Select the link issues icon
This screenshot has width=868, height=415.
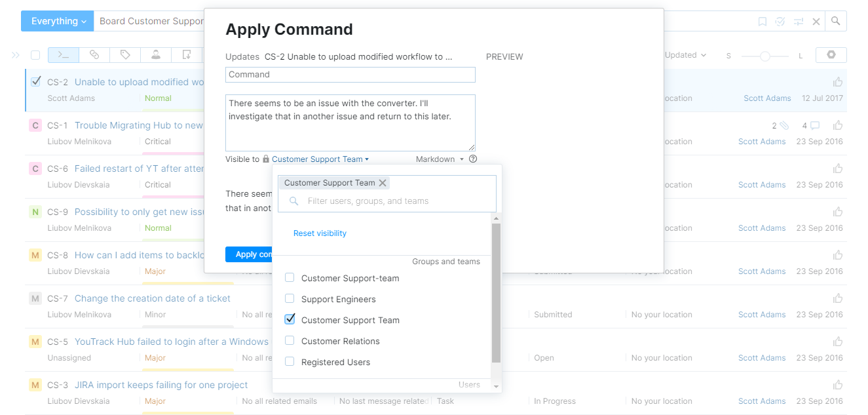click(x=94, y=55)
